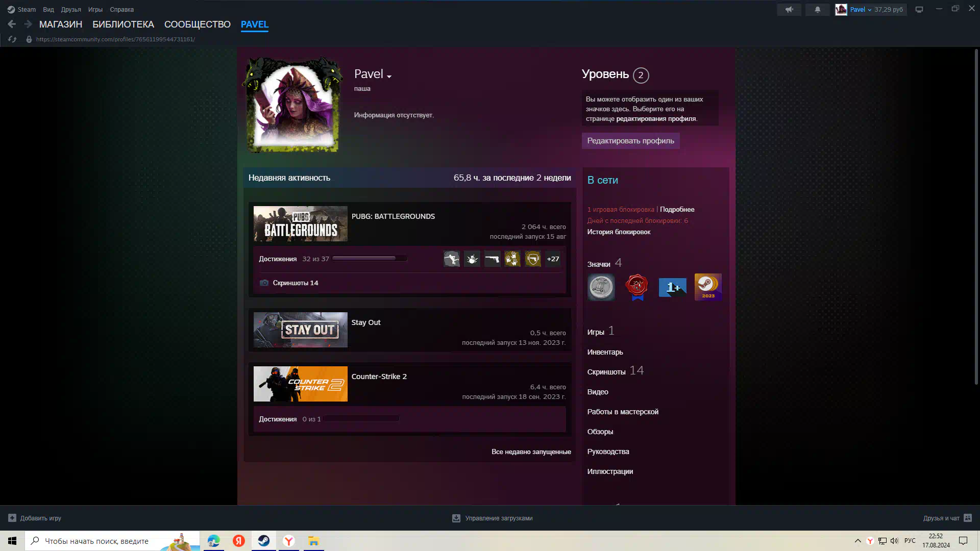The image size is (980, 551).
Task: Open the Stay Out game thumbnail
Action: click(x=301, y=330)
